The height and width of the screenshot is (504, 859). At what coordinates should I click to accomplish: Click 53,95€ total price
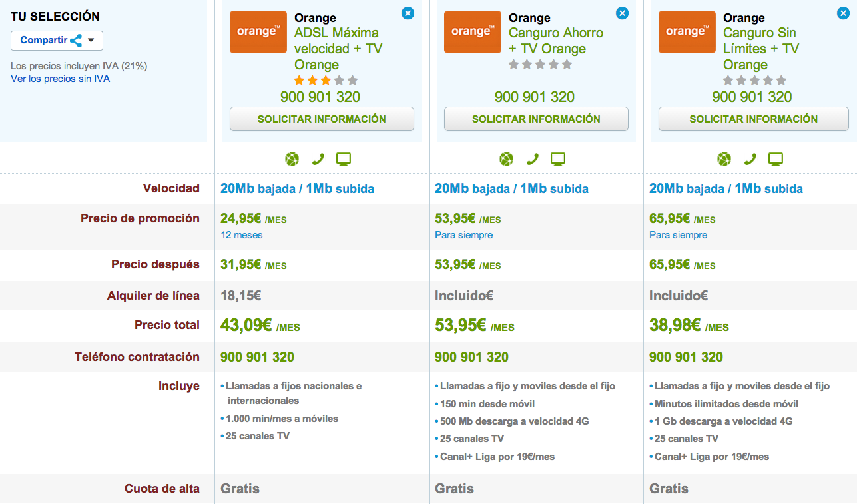tap(475, 326)
